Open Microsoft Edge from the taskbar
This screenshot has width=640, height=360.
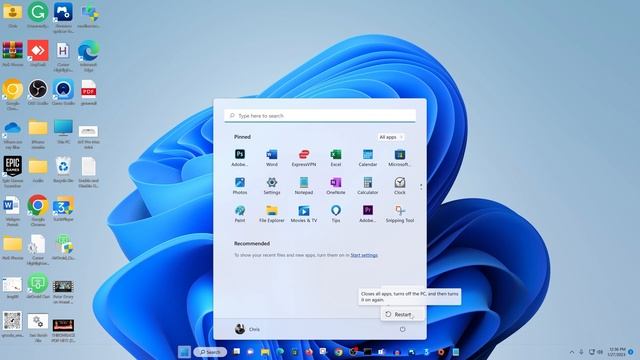click(x=280, y=352)
